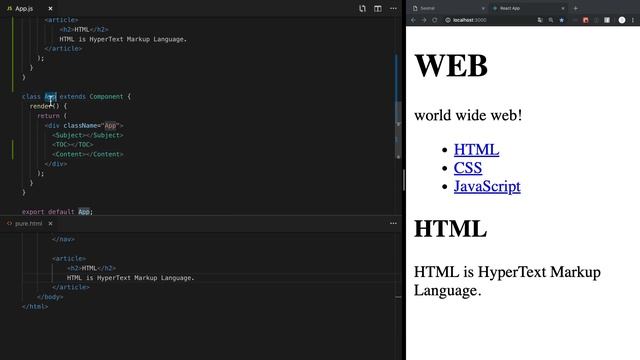Click 'export default App;' line
The width and height of the screenshot is (640, 360).
pos(58,212)
